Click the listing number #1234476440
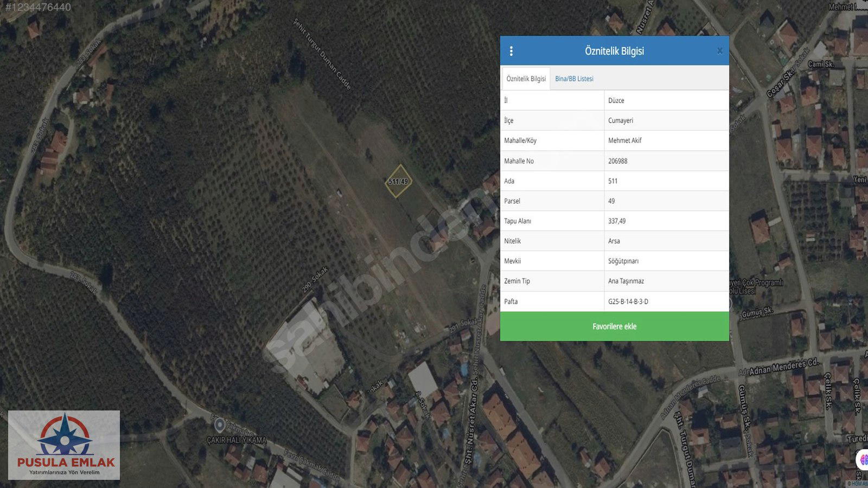The width and height of the screenshot is (868, 488). point(38,7)
